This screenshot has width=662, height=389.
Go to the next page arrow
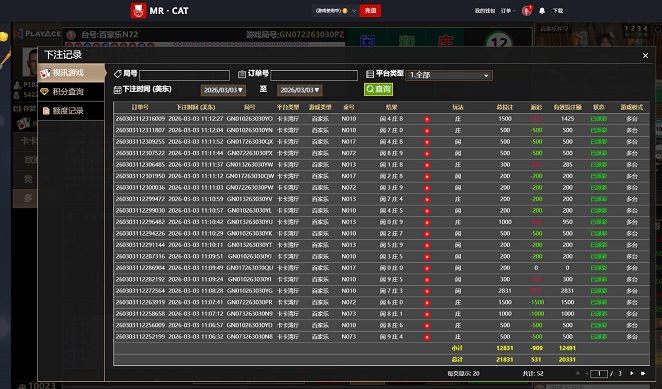pos(632,373)
